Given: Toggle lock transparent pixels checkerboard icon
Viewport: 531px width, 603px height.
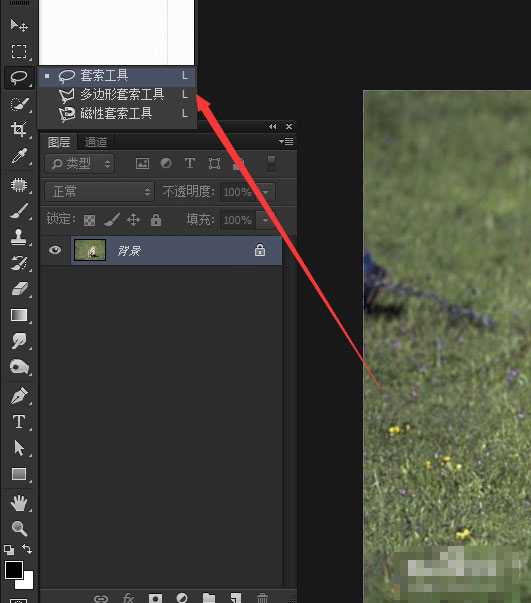Looking at the screenshot, I should (x=90, y=220).
